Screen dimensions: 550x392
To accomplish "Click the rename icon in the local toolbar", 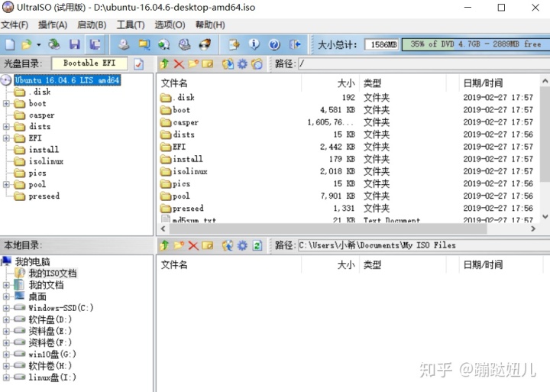I will [x=207, y=245].
